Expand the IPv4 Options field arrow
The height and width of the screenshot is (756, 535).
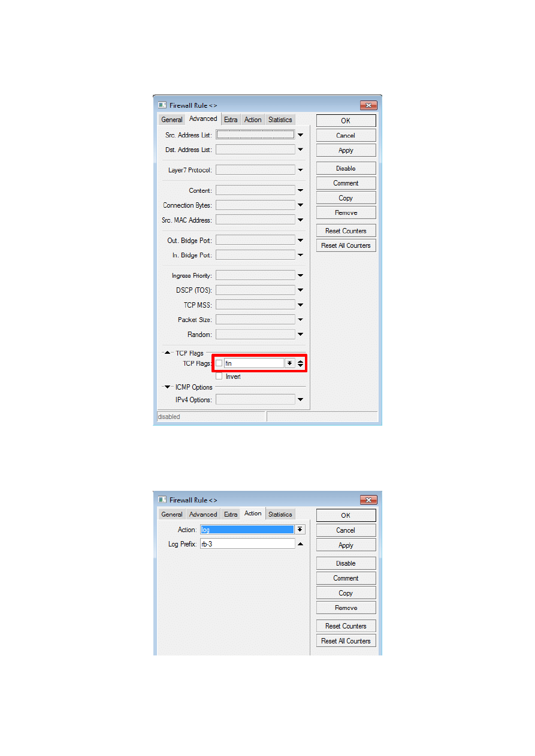[x=301, y=400]
